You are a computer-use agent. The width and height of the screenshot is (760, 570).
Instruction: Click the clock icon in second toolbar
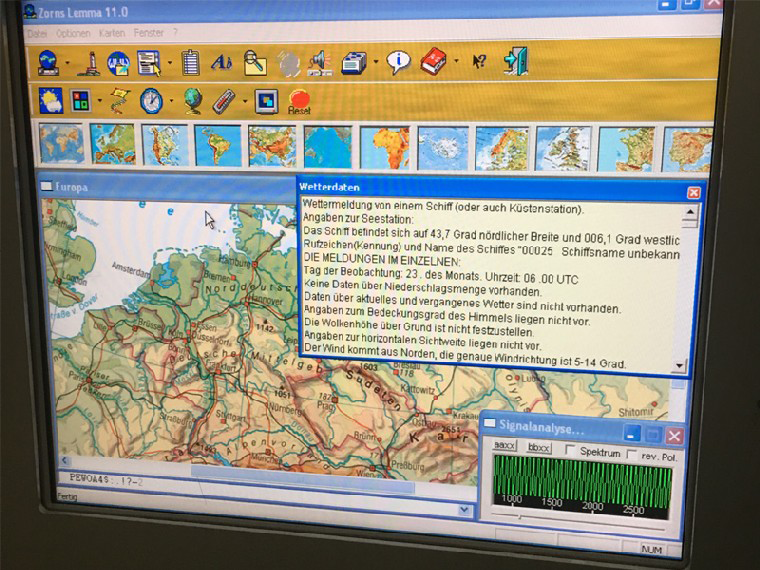[x=151, y=100]
